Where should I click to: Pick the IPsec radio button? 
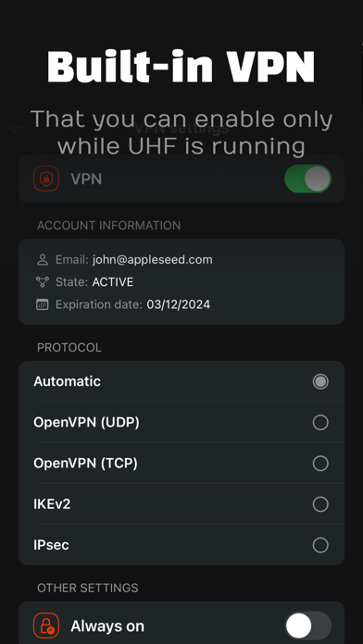320,545
